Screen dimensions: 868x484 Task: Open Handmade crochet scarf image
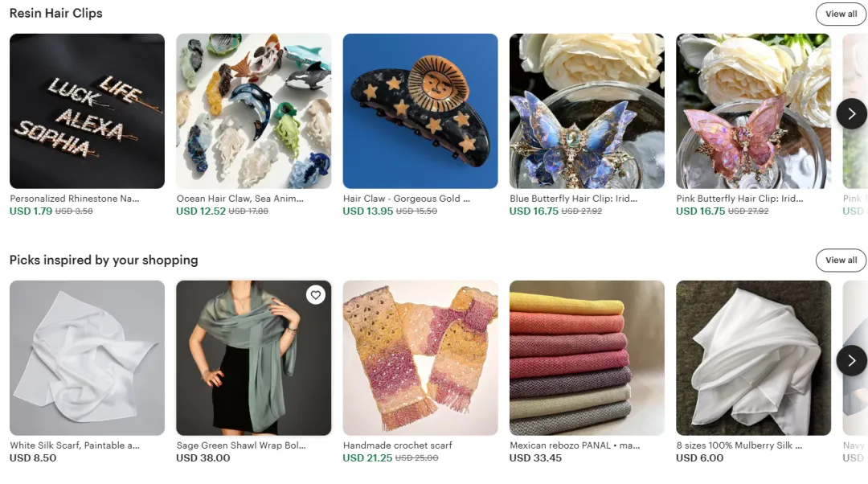point(420,358)
